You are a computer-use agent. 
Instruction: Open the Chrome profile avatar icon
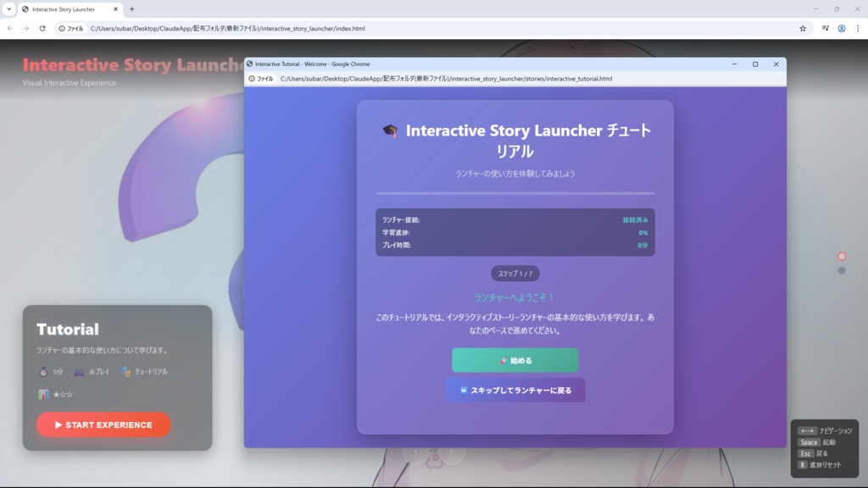point(841,28)
